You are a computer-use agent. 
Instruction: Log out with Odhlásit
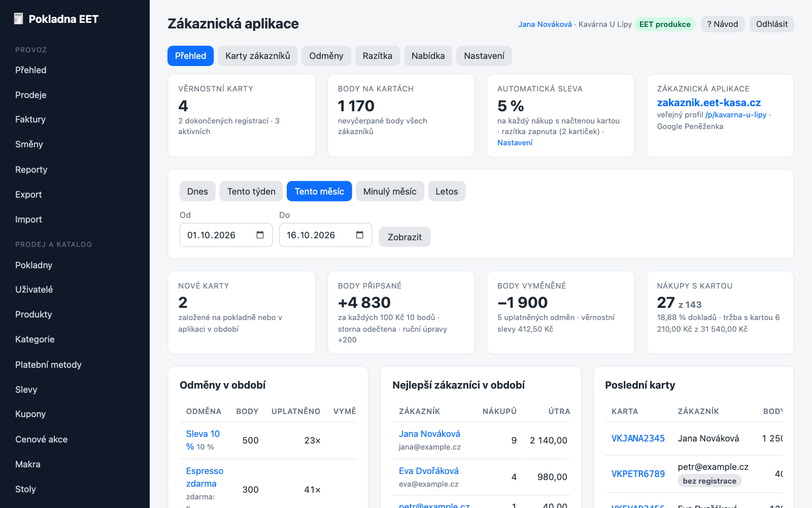(x=772, y=24)
